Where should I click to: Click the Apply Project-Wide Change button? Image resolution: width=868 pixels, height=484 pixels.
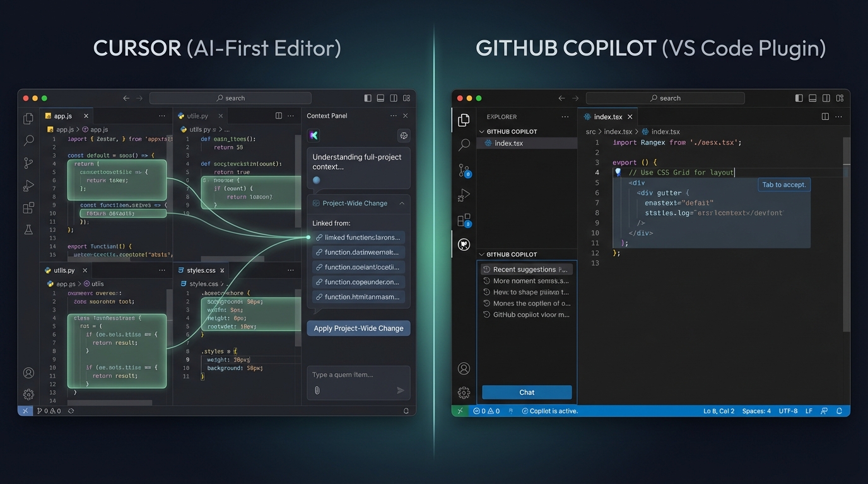(358, 328)
